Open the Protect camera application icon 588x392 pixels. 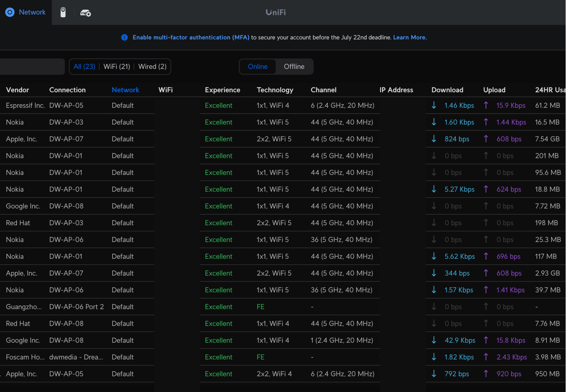pyautogui.click(x=63, y=12)
